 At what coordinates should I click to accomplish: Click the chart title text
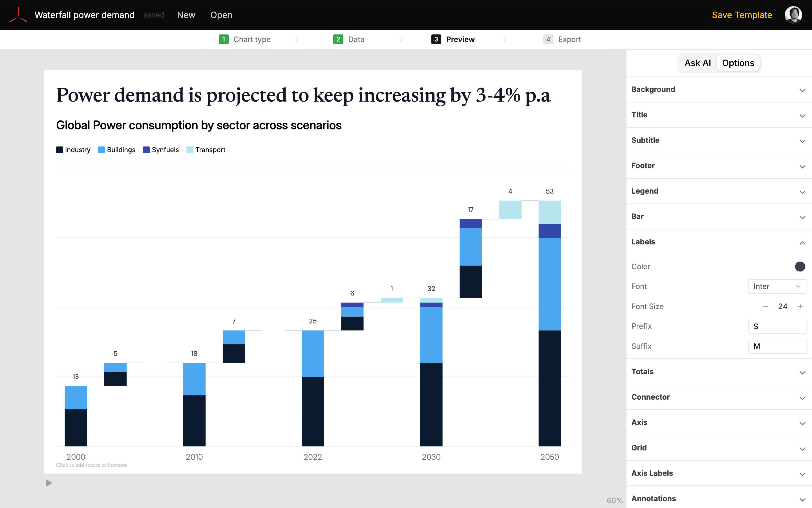click(x=303, y=95)
